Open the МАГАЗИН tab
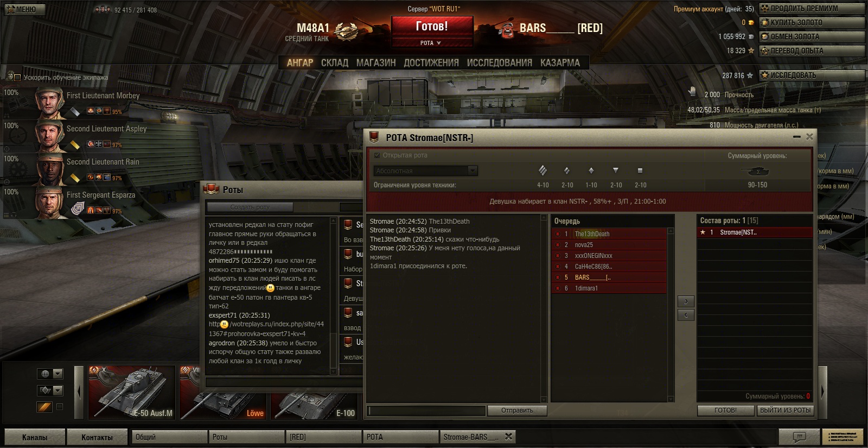This screenshot has height=448, width=868. [x=376, y=62]
